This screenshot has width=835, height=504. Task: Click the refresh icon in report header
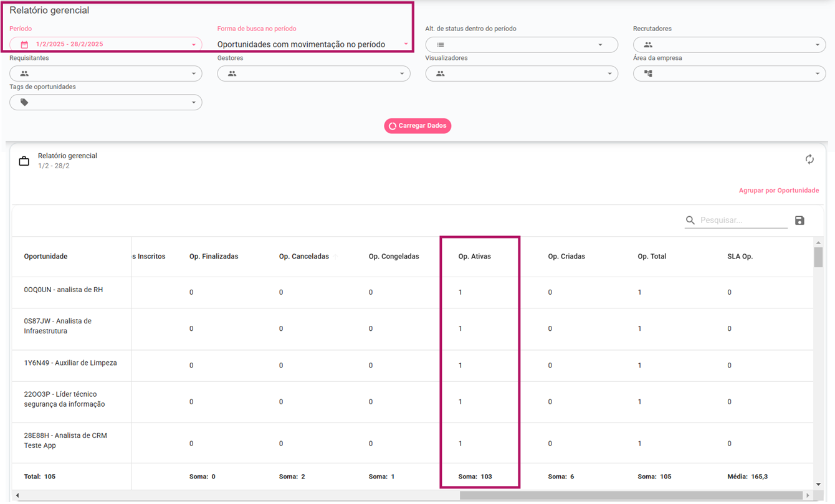(x=809, y=159)
